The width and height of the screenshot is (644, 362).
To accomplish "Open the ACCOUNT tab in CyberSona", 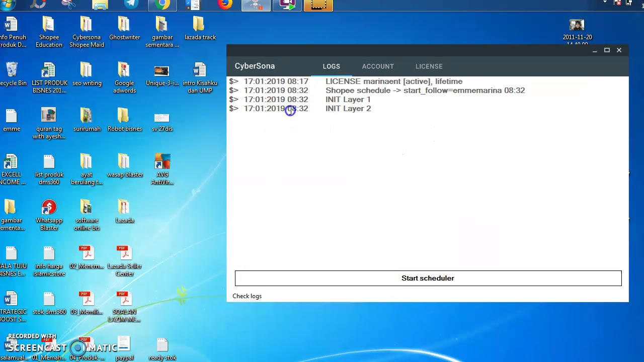I will (378, 66).
